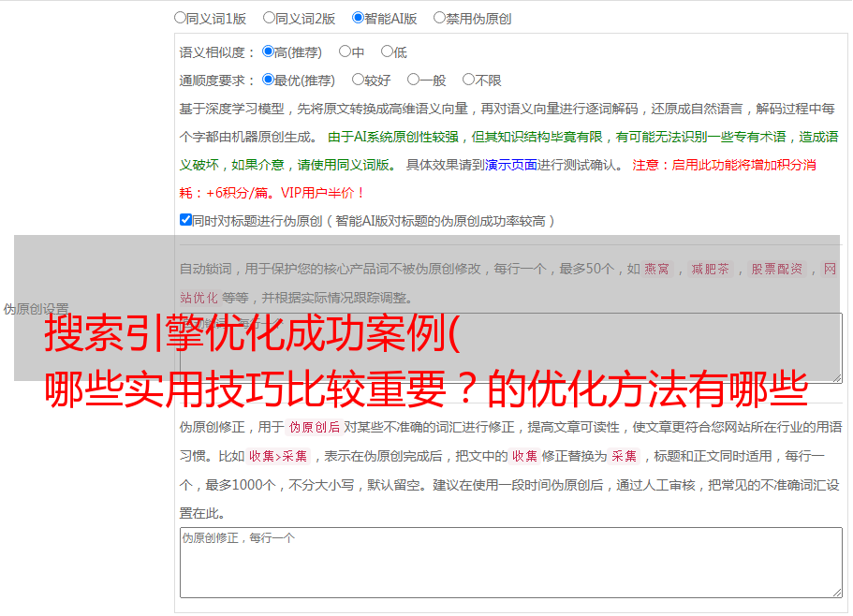Click the 伪原创后 highlighted tag
The image size is (853, 616).
click(315, 427)
